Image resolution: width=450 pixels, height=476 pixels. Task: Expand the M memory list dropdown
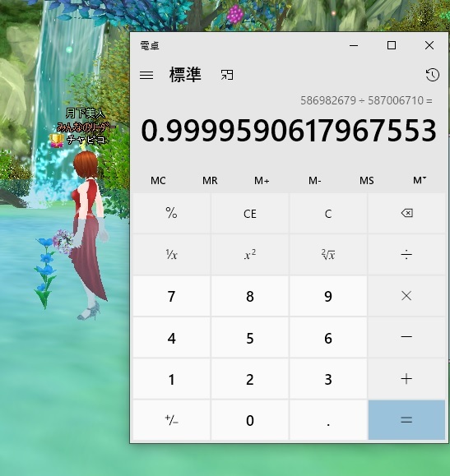[420, 181]
